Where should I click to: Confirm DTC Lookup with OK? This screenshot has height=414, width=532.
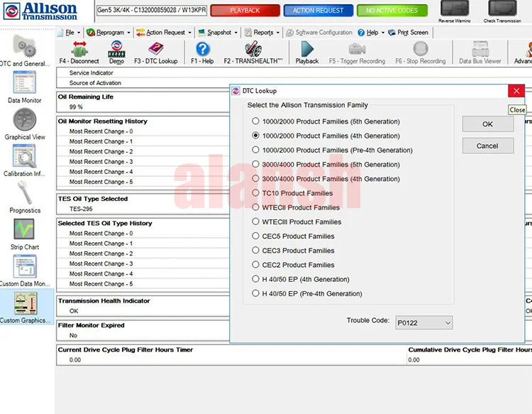click(x=487, y=124)
